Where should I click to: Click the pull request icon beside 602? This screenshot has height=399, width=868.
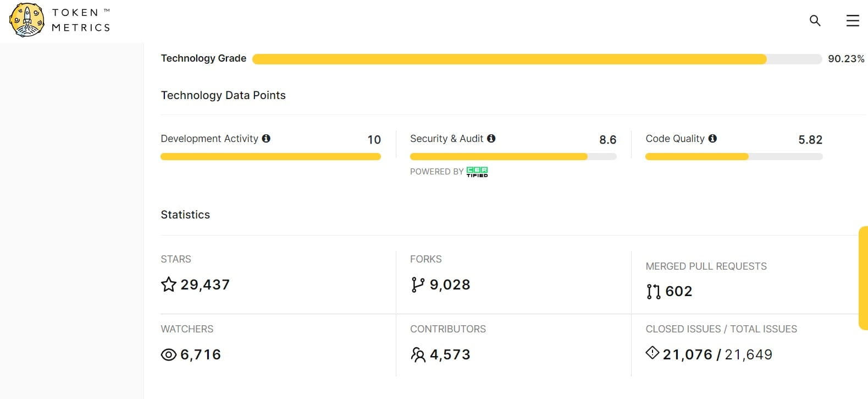653,291
